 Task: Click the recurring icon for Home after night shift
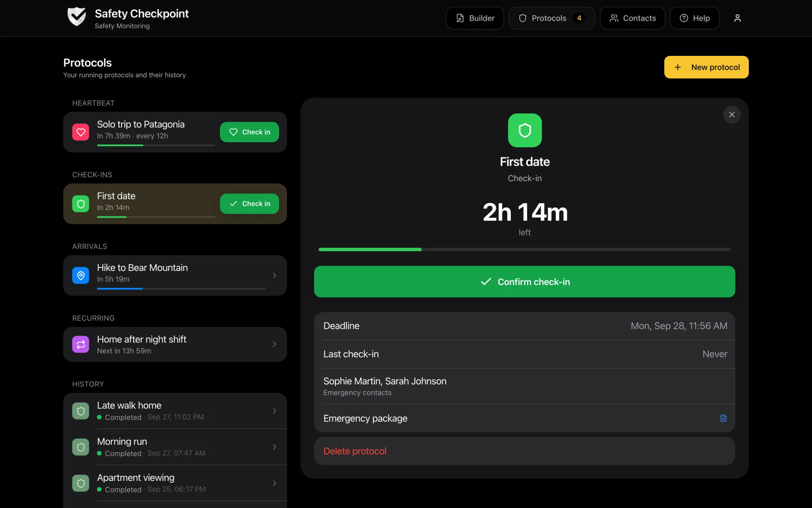point(80,344)
